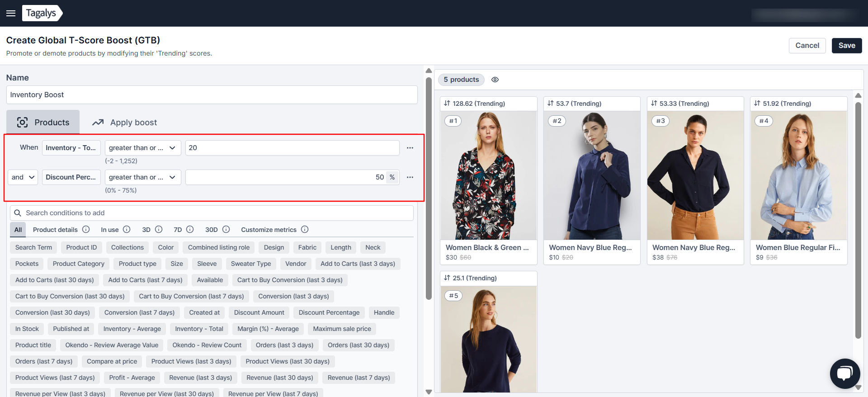The width and height of the screenshot is (868, 397).
Task: Show info icon next to 30D
Action: [x=226, y=230]
